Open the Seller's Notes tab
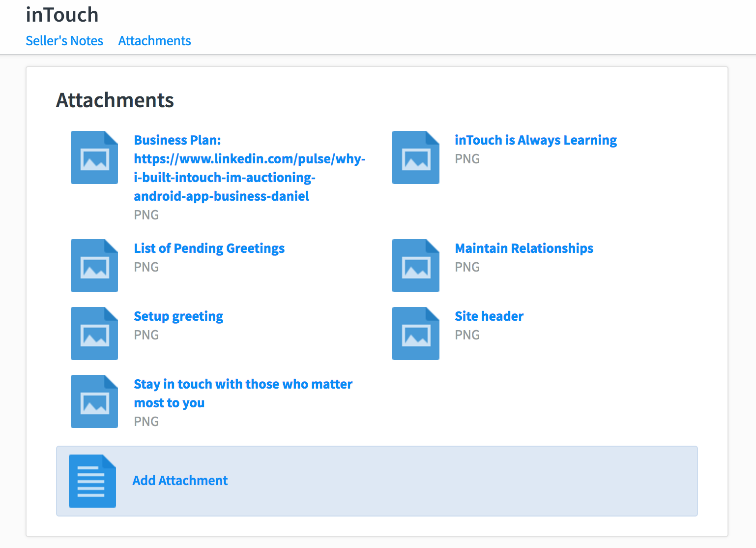The image size is (756, 548). [x=64, y=41]
